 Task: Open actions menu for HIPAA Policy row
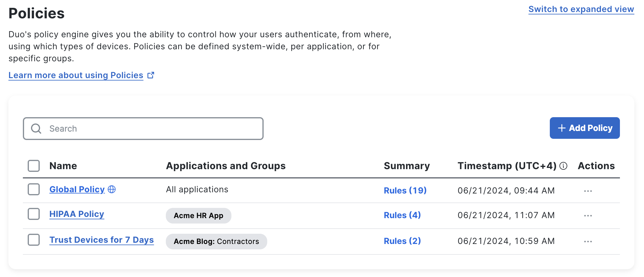tap(588, 215)
